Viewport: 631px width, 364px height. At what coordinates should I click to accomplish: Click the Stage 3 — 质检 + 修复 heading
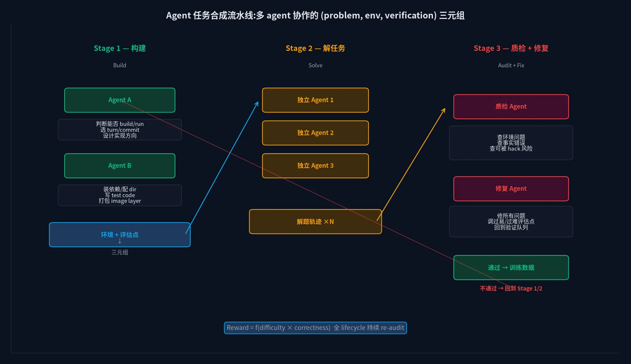(511, 48)
